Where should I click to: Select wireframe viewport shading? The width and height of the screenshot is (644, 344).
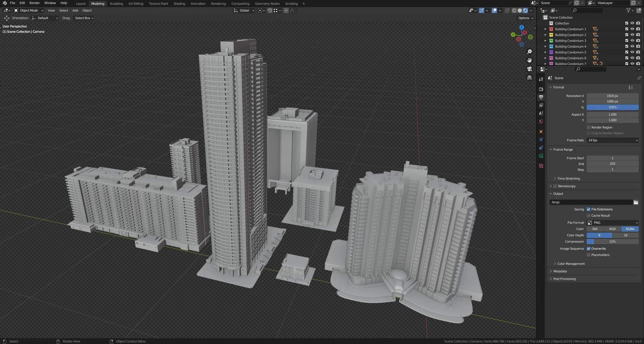(x=514, y=10)
